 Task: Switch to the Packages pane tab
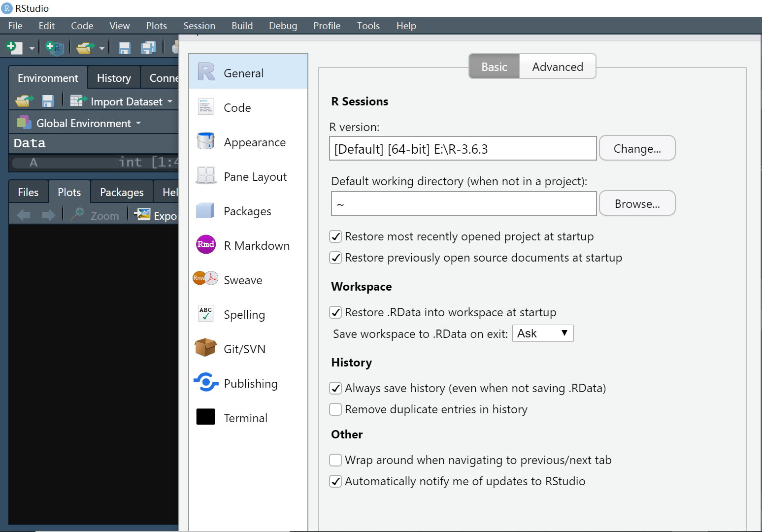[x=122, y=192]
